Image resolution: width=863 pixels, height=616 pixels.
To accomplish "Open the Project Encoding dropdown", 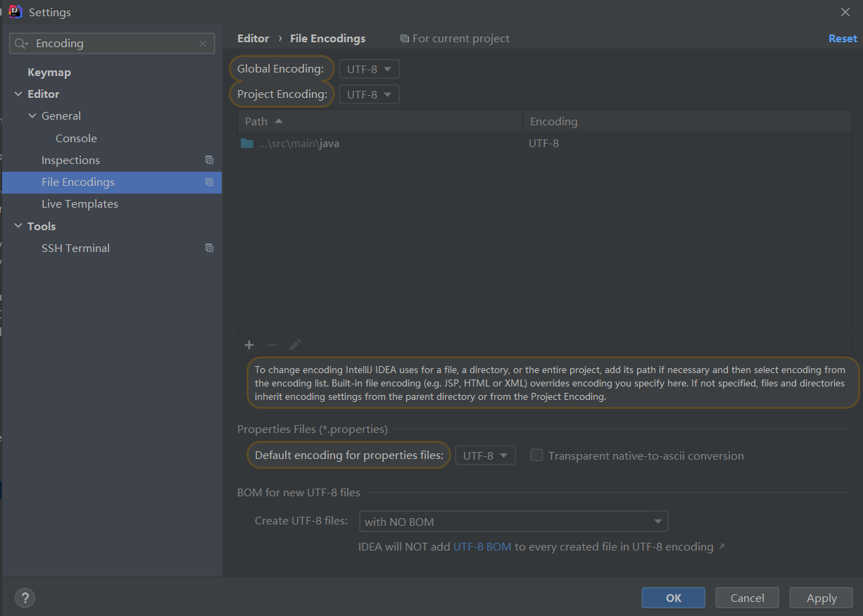I will click(370, 94).
